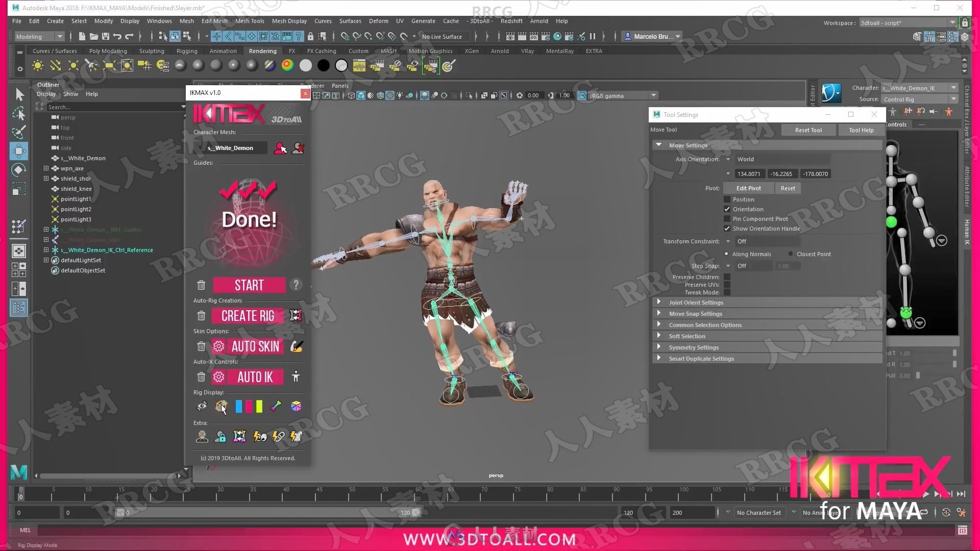Switch to the Rigging shelf tab
This screenshot has width=980, height=551.
187,51
